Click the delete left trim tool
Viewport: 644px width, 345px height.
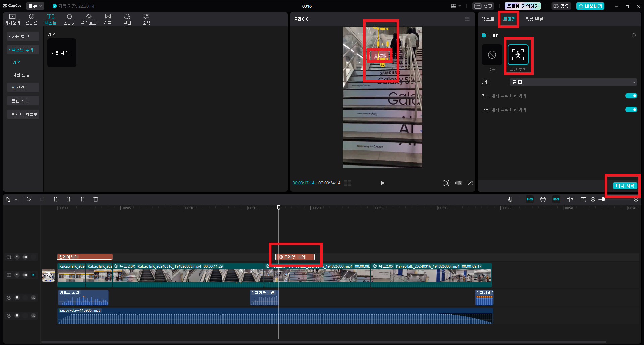69,199
